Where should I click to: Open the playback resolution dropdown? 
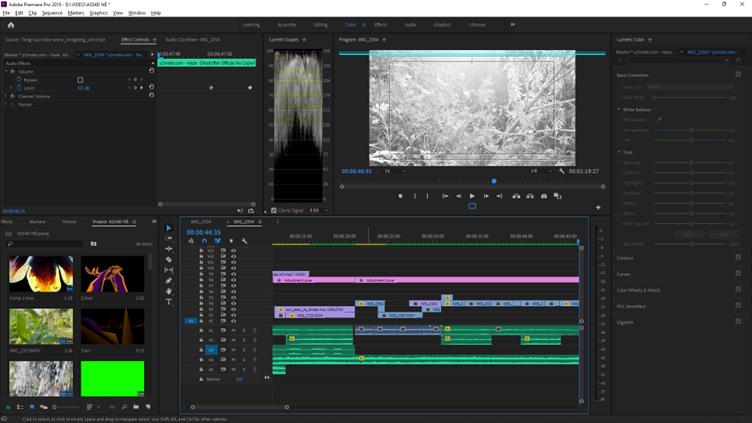541,171
